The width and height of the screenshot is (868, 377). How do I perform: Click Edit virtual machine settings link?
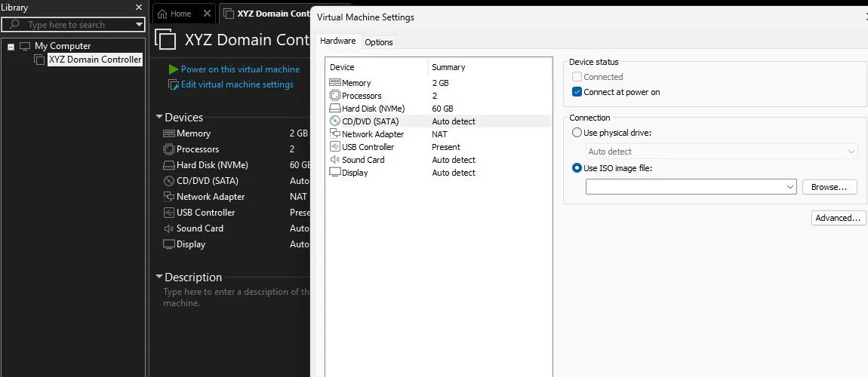click(237, 84)
